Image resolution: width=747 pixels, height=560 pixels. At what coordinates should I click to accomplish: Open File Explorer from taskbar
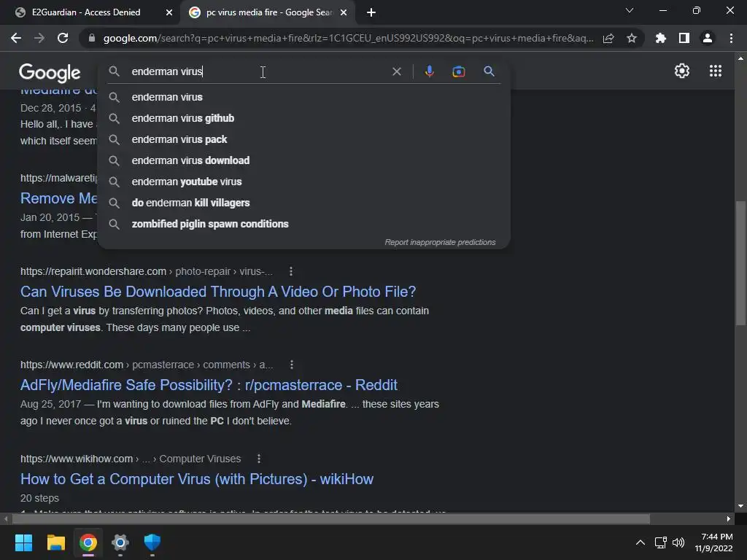pos(55,542)
